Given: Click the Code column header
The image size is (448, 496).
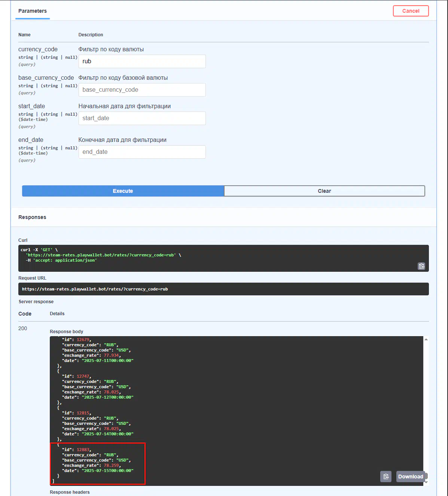Looking at the screenshot, I should (25, 314).
